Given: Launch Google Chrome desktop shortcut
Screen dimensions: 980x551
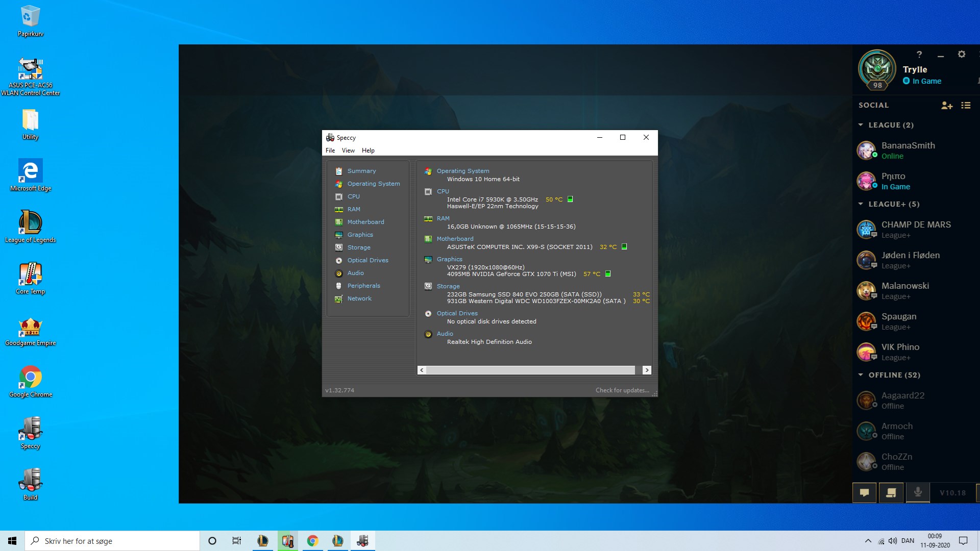Looking at the screenshot, I should click(30, 382).
